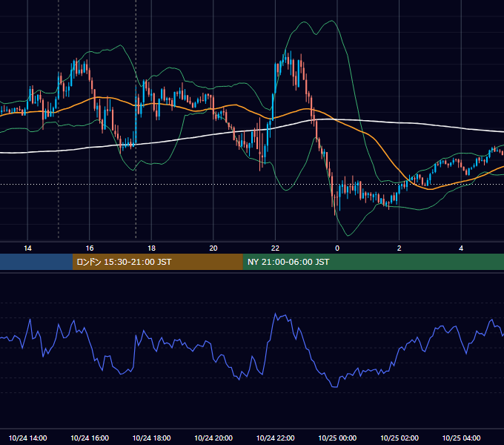Click the 10/25 00:00 date label
The height and width of the screenshot is (445, 504).
click(x=337, y=438)
